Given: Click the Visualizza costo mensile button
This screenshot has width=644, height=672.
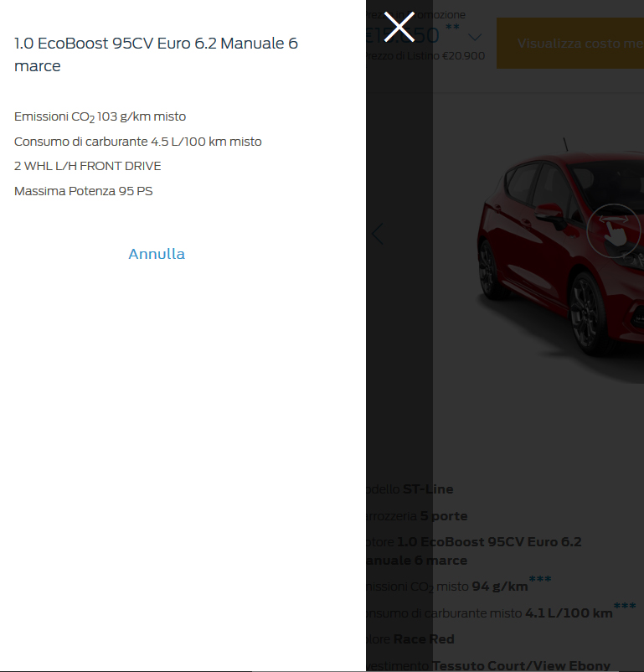Looking at the screenshot, I should click(x=570, y=44).
